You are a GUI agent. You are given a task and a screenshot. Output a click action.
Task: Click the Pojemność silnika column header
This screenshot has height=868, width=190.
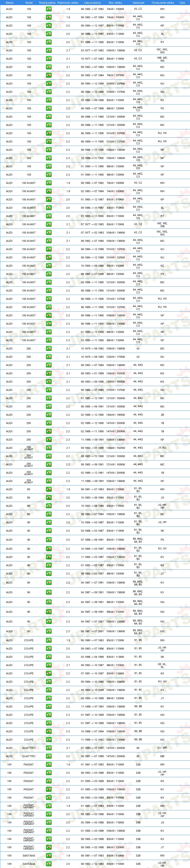pyautogui.click(x=68, y=2)
